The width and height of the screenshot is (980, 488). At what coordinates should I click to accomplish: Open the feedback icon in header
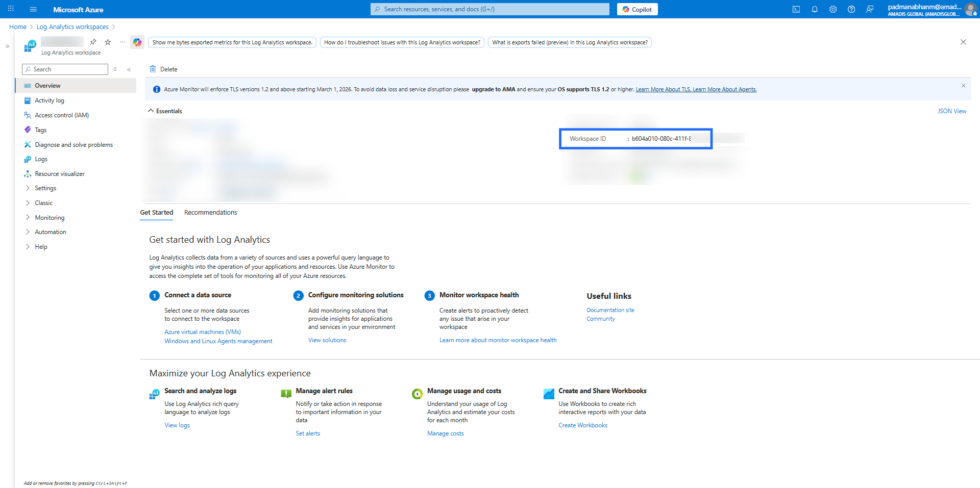(870, 9)
